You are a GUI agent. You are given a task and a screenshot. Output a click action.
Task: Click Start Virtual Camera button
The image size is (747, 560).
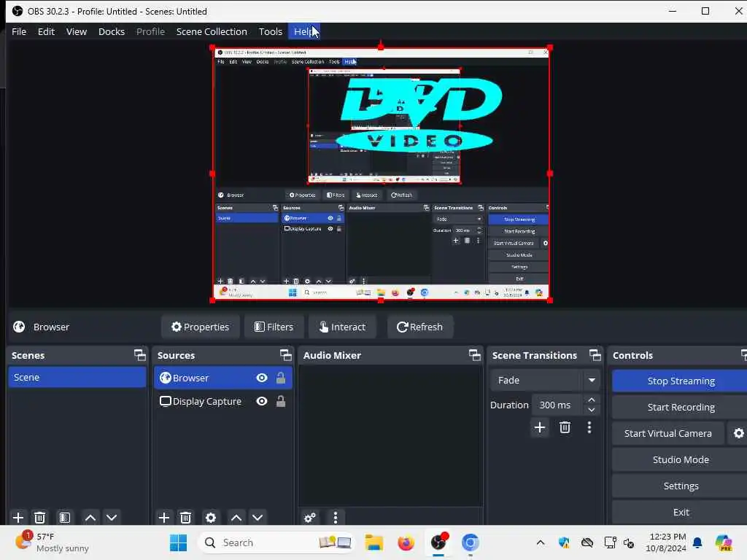point(668,433)
